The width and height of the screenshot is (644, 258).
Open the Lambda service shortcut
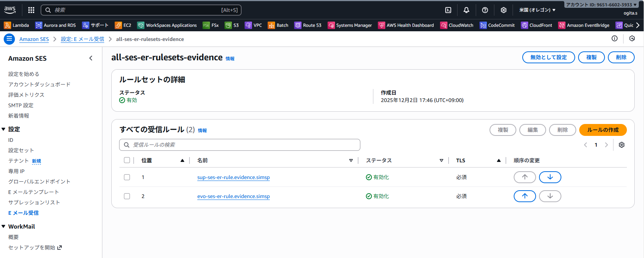click(x=17, y=25)
